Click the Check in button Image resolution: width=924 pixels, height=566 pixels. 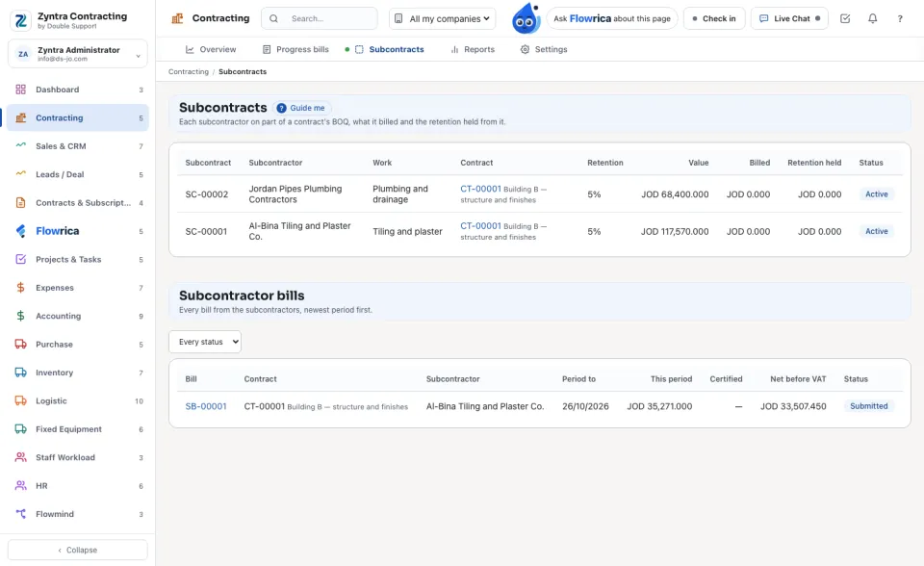pos(714,18)
